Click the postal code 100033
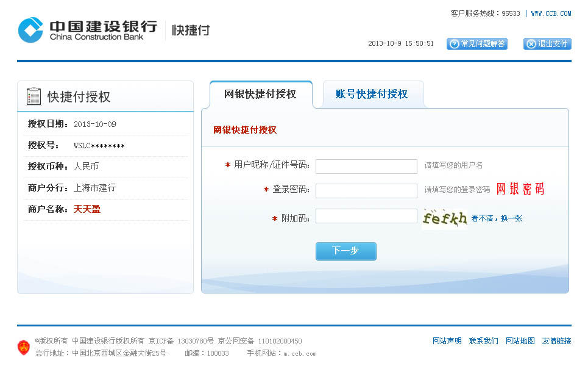This screenshot has width=588, height=374. tap(218, 353)
